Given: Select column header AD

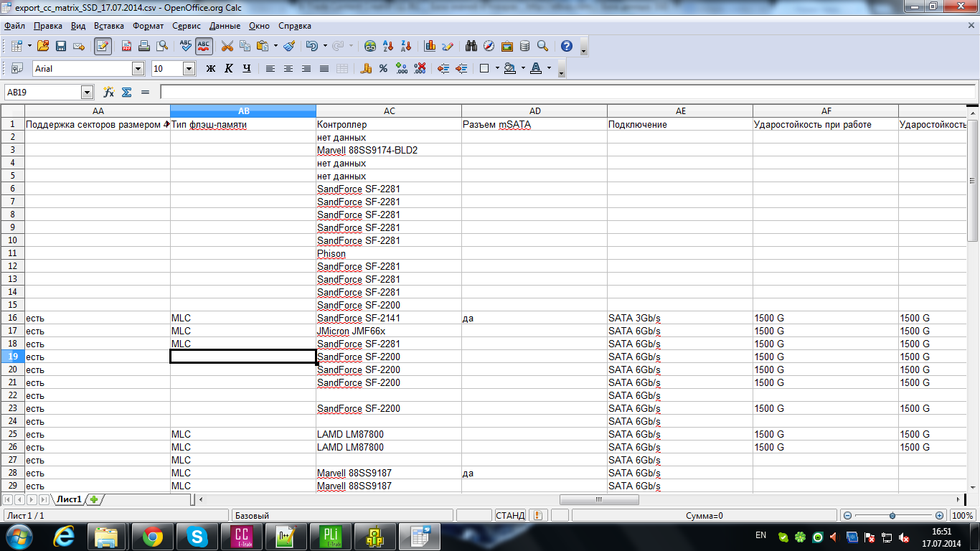Looking at the screenshot, I should [534, 111].
